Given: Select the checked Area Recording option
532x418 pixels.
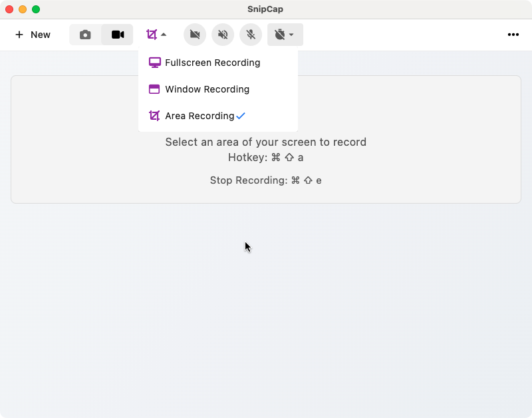Looking at the screenshot, I should [x=199, y=116].
